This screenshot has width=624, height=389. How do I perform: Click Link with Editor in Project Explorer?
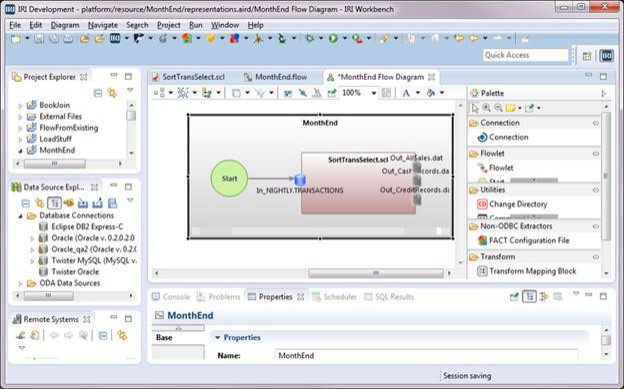point(113,93)
